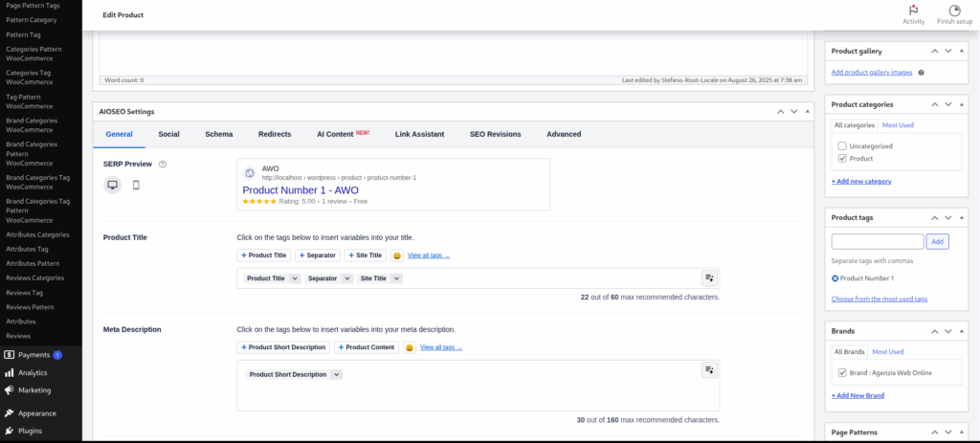Open the SEO Revisions tab
Image resolution: width=980 pixels, height=443 pixels.
click(x=495, y=134)
